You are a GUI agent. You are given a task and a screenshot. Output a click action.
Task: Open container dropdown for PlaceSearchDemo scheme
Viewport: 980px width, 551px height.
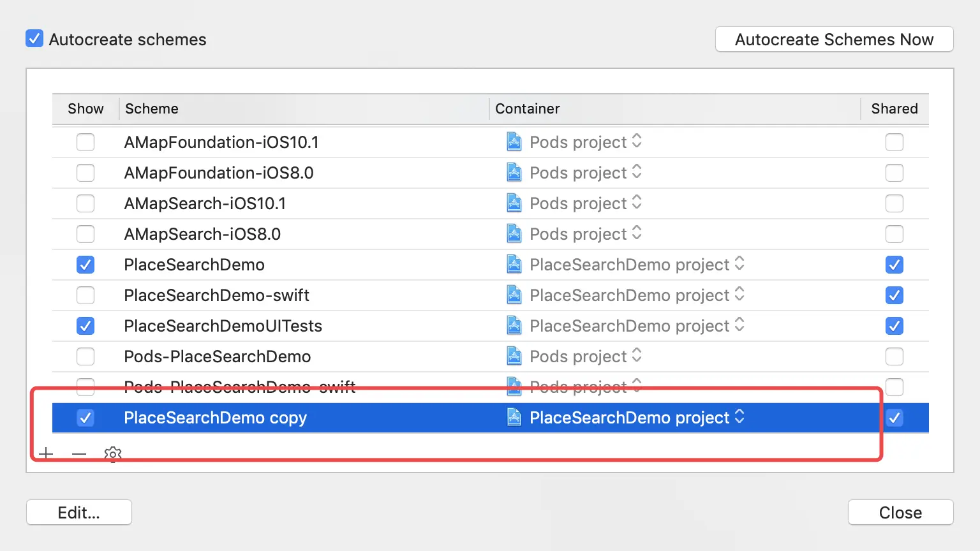(x=739, y=264)
